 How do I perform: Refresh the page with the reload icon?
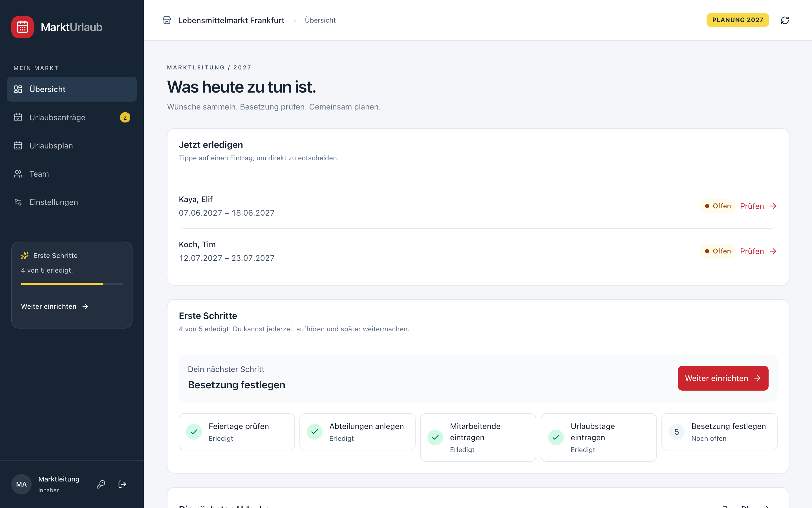[785, 20]
